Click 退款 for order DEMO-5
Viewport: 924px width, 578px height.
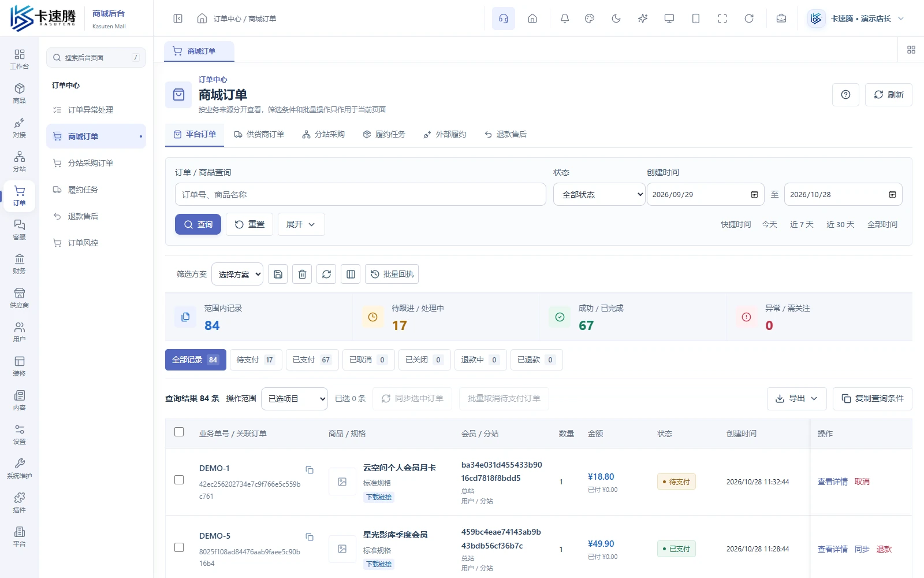[884, 549]
